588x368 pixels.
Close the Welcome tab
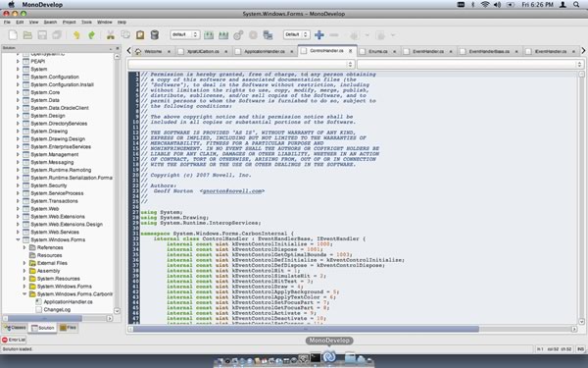pyautogui.click(x=169, y=51)
